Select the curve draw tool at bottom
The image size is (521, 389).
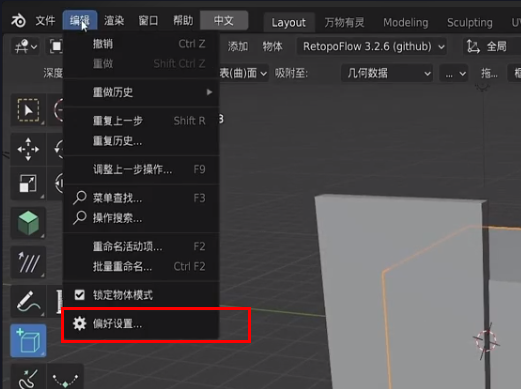[x=28, y=377]
